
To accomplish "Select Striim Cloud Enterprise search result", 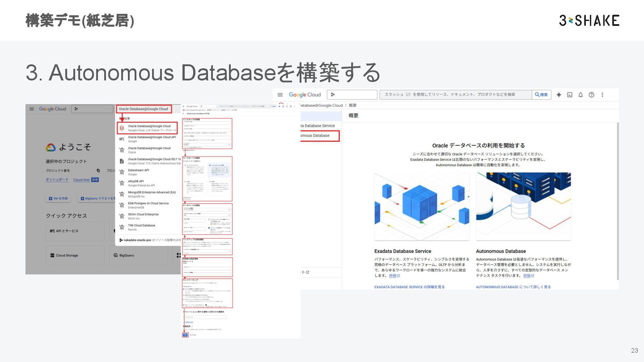I will point(149,216).
